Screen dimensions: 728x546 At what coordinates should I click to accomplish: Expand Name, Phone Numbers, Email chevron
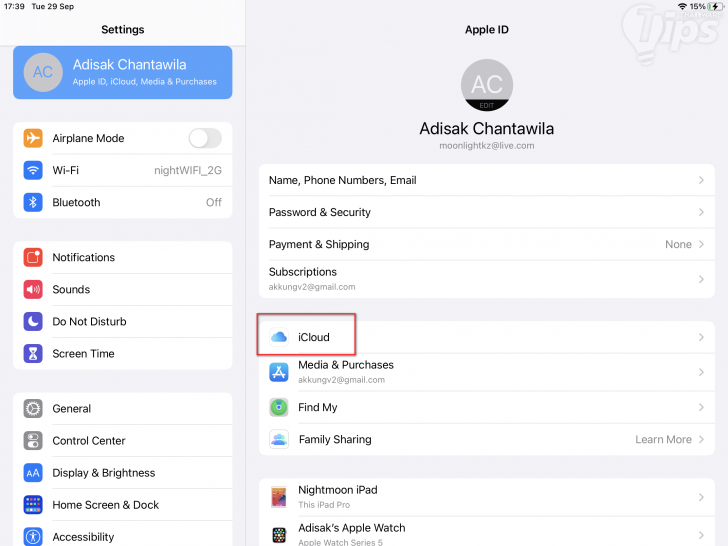click(701, 180)
